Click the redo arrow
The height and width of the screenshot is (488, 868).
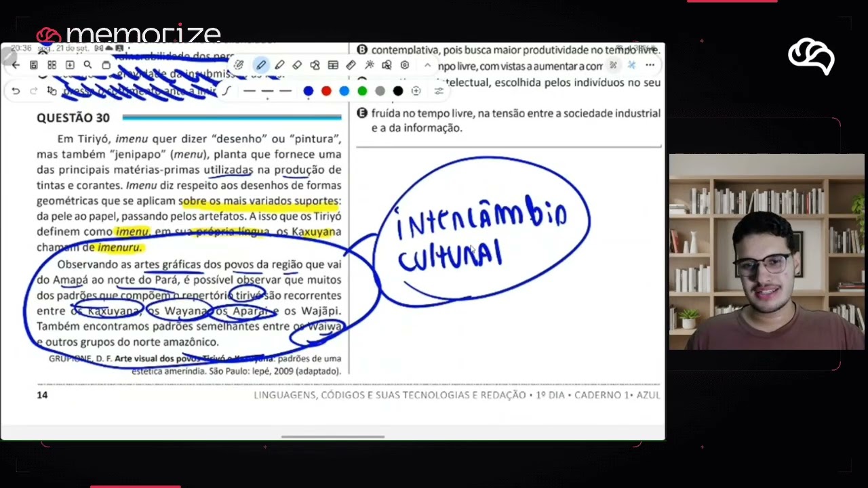(33, 91)
